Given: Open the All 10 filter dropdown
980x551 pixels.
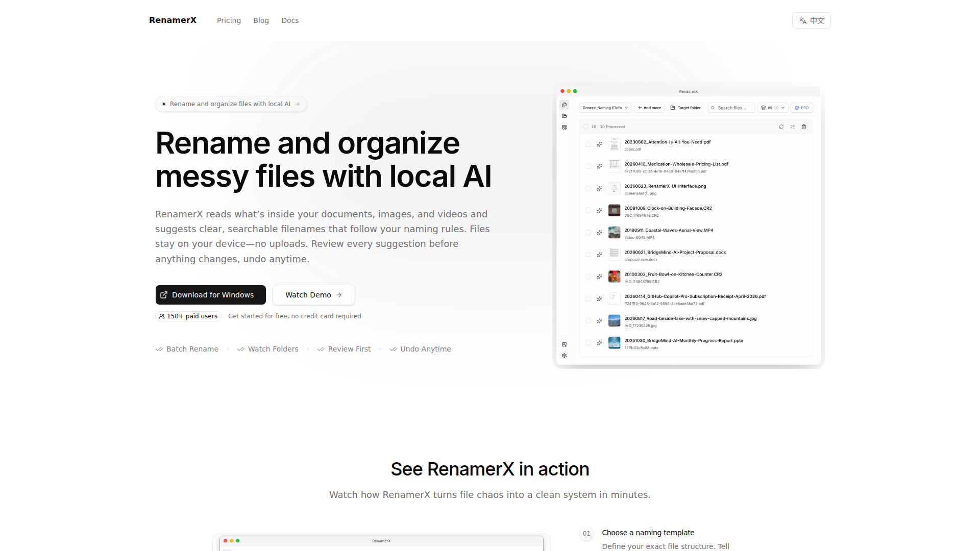Looking at the screenshot, I should pyautogui.click(x=773, y=108).
